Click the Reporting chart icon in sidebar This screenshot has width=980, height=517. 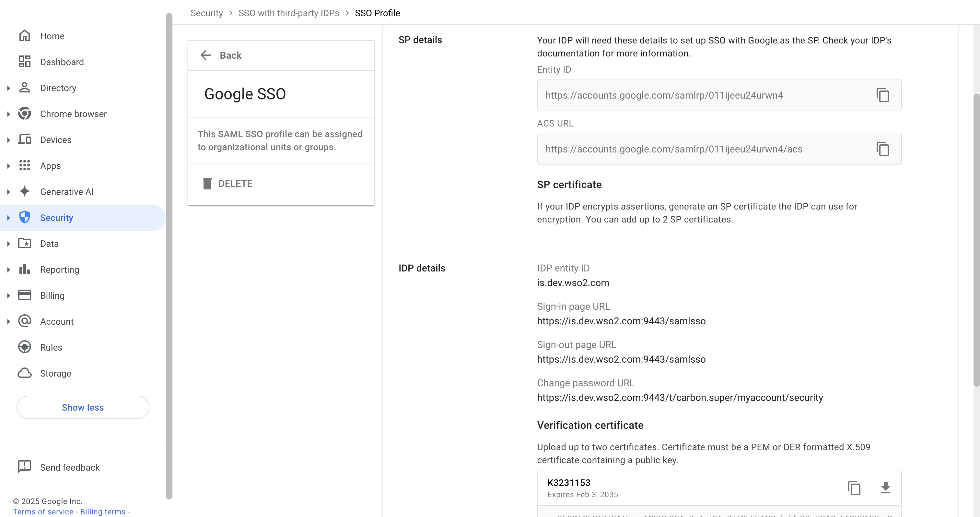pos(24,269)
